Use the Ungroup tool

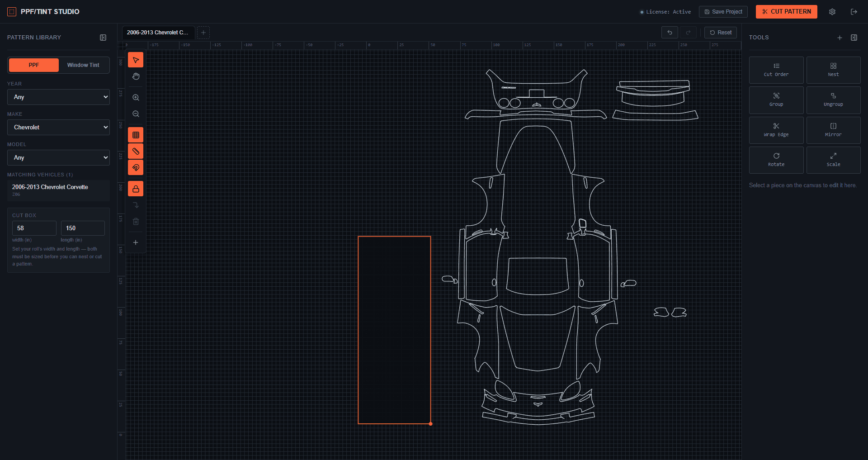click(x=833, y=100)
